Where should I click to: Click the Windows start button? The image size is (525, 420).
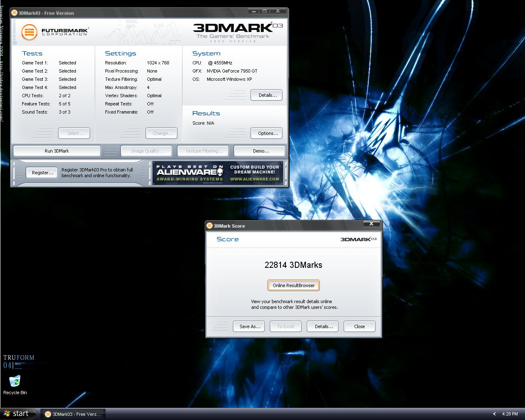18,413
